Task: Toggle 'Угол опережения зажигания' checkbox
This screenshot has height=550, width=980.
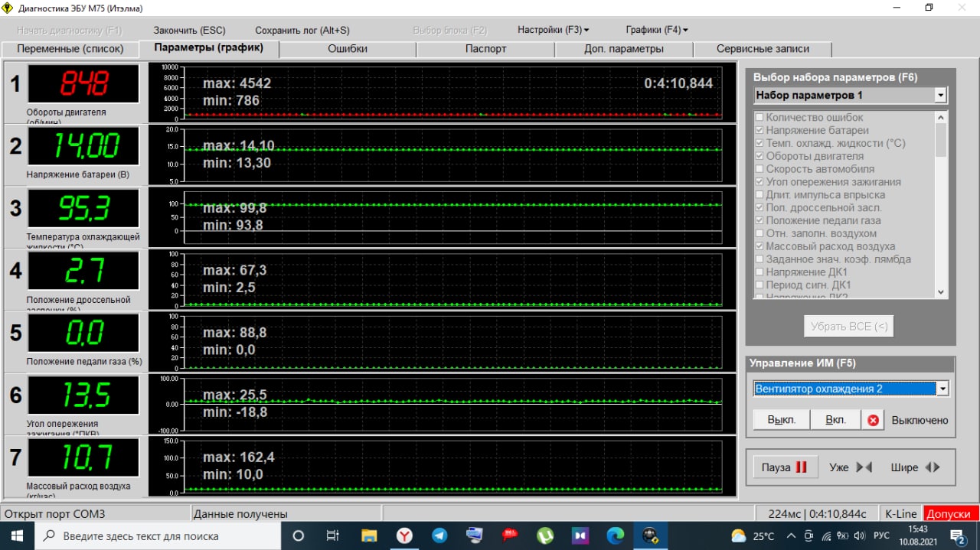Action: click(759, 182)
